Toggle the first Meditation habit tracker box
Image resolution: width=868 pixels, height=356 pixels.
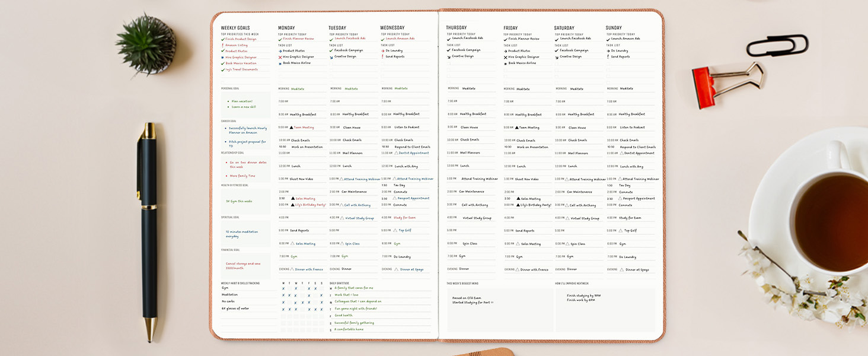[x=283, y=295]
